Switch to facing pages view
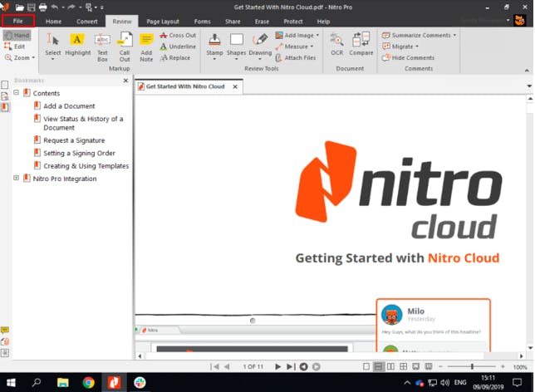535x392 pixels. coord(390,366)
